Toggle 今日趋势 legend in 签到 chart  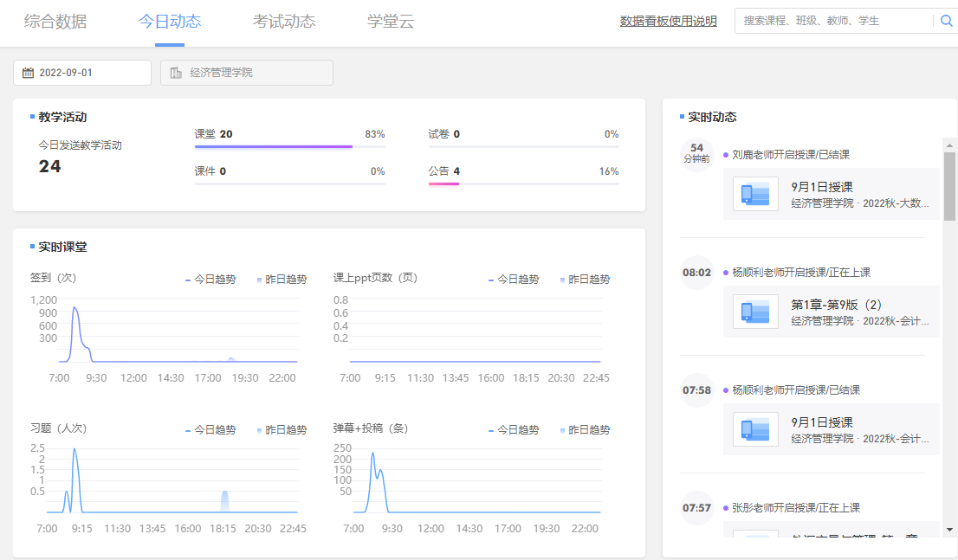[210, 280]
